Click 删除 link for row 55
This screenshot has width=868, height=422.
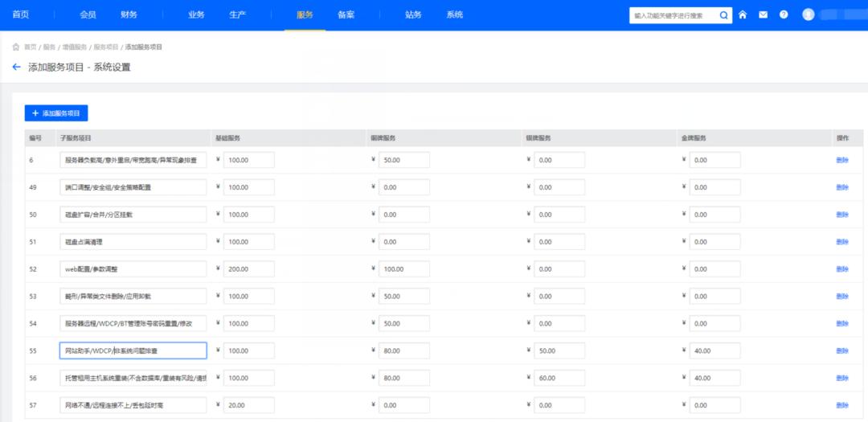tap(841, 351)
